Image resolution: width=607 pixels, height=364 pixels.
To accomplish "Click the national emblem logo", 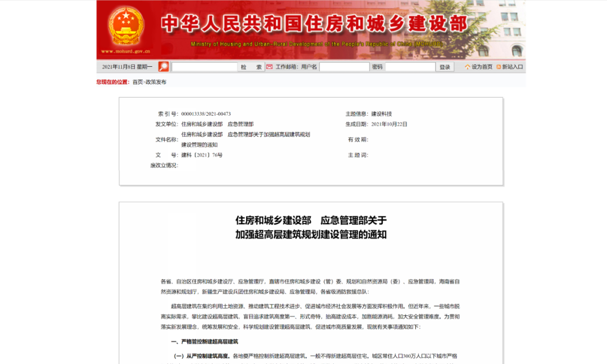I will [x=125, y=26].
